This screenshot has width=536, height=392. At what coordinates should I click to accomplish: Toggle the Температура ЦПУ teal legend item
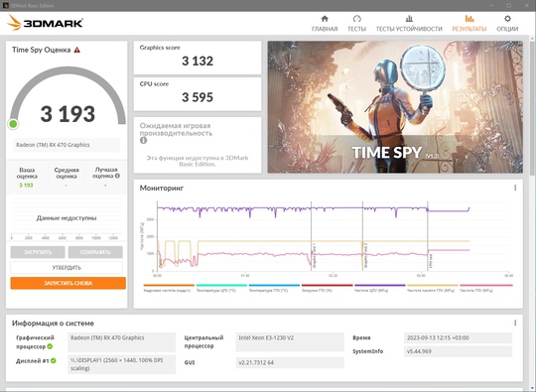[x=221, y=288]
